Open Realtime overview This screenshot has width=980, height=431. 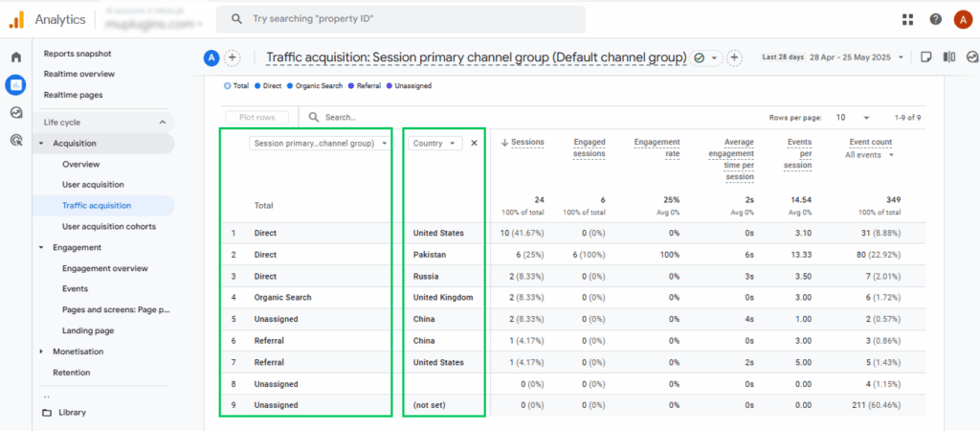pos(79,74)
